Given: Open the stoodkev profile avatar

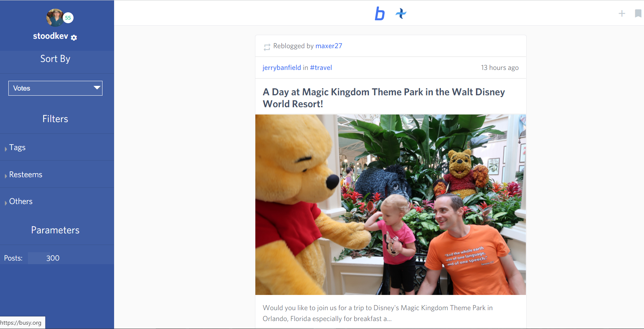Looking at the screenshot, I should point(55,17).
